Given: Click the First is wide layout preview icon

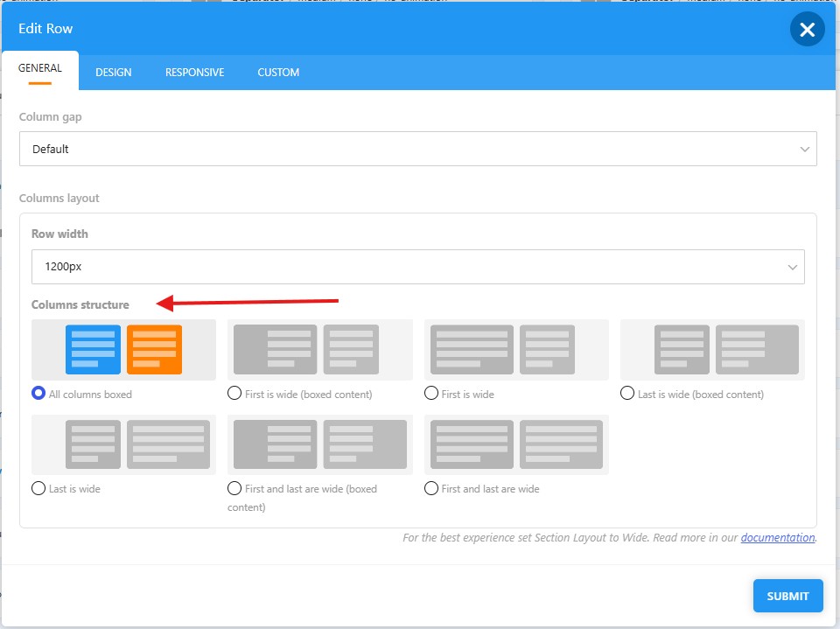Looking at the screenshot, I should click(516, 350).
